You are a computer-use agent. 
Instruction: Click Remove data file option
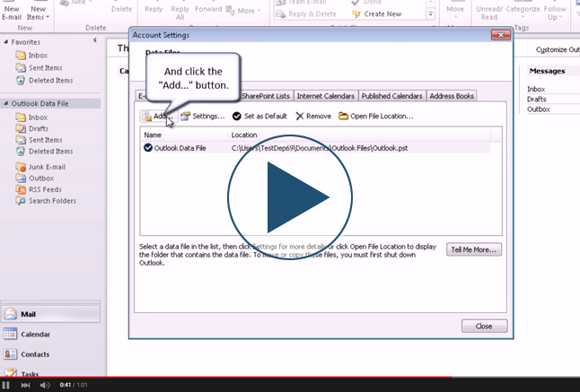click(x=313, y=116)
